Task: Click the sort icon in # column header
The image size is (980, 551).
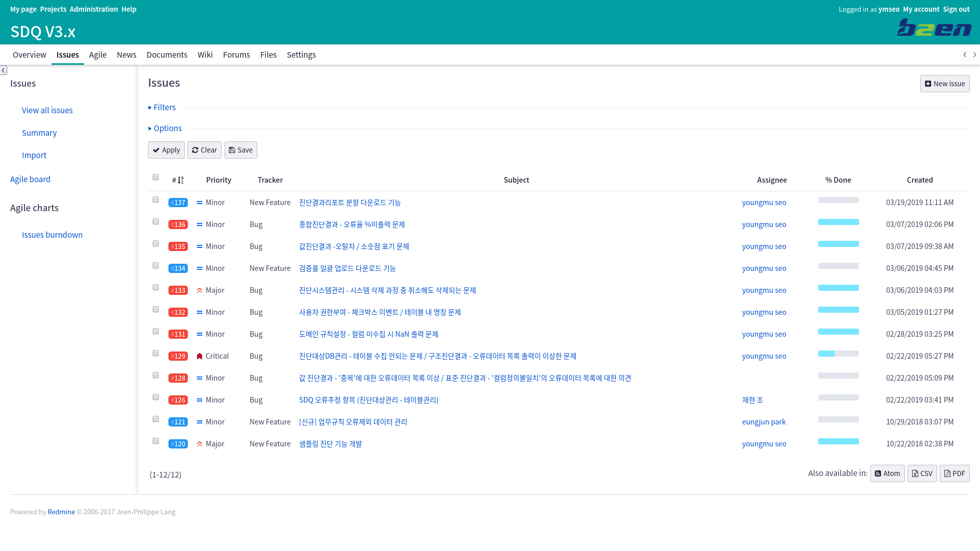Action: [x=181, y=180]
